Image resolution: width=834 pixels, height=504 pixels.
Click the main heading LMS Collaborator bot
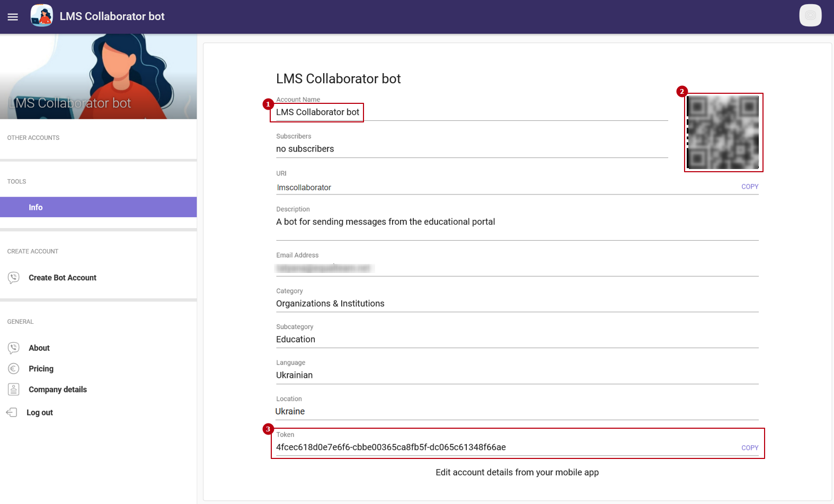tap(338, 79)
